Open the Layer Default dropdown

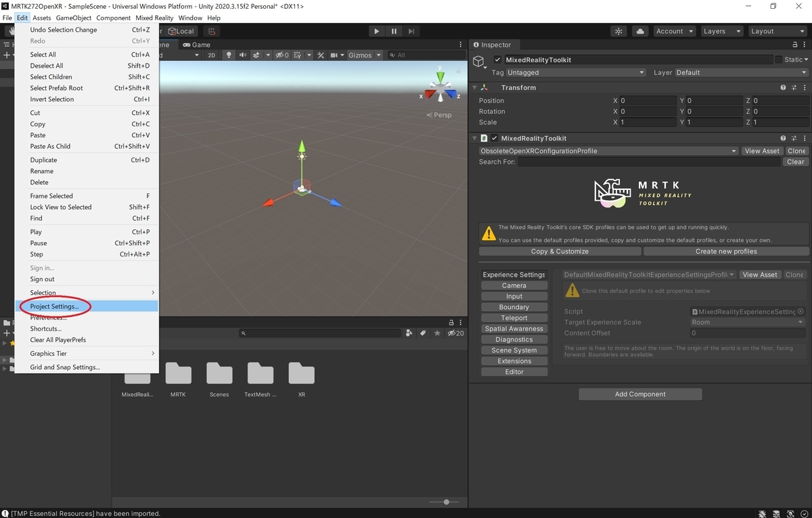coord(742,72)
